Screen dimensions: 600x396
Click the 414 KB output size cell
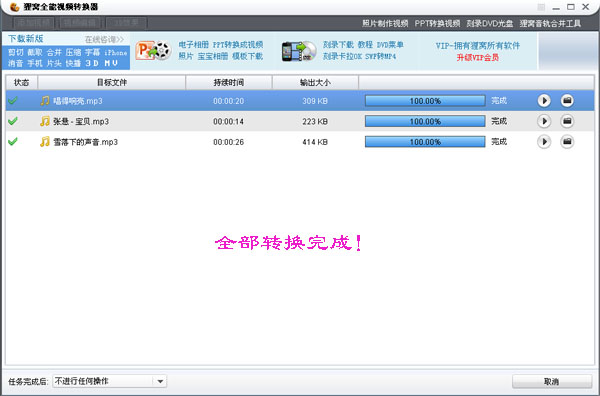click(315, 142)
